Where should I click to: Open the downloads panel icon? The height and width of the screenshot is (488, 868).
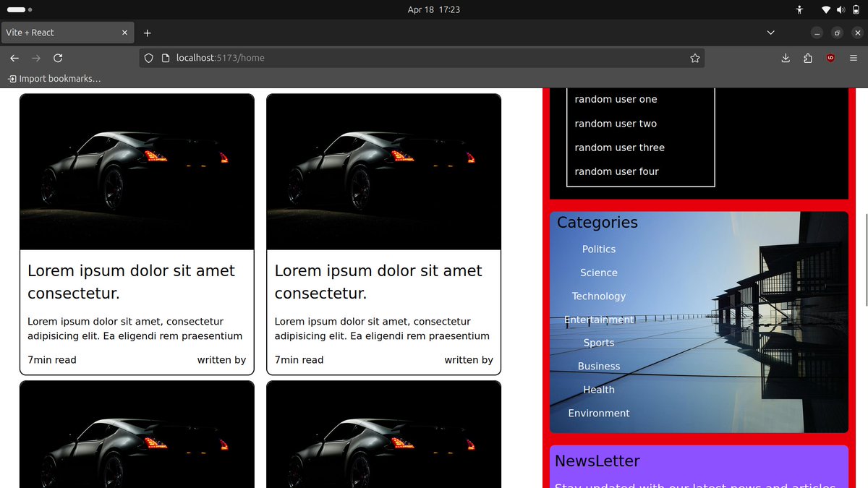(786, 58)
